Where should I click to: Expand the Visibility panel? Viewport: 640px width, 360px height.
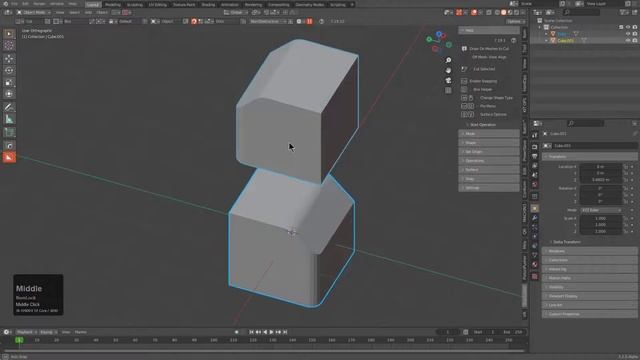[x=589, y=287]
